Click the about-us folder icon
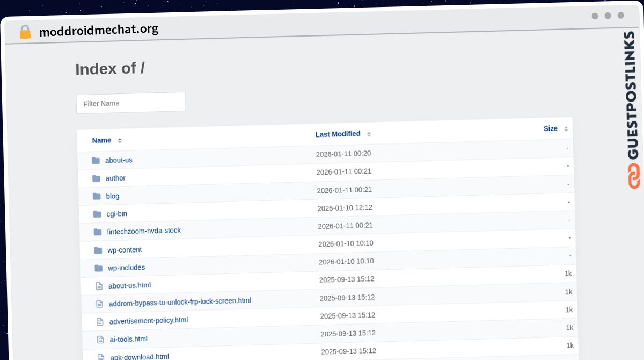Screen dimensions: 644x360 pos(96,160)
